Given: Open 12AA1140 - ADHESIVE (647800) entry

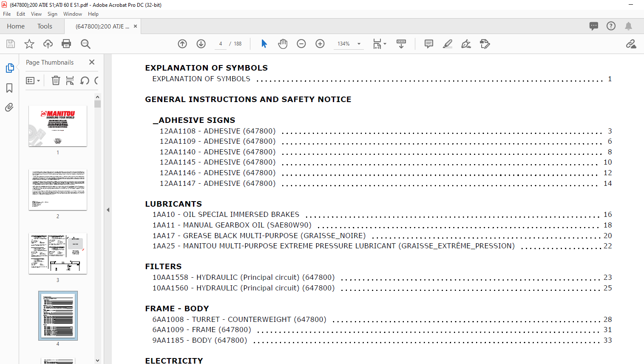Looking at the screenshot, I should click(386, 152).
